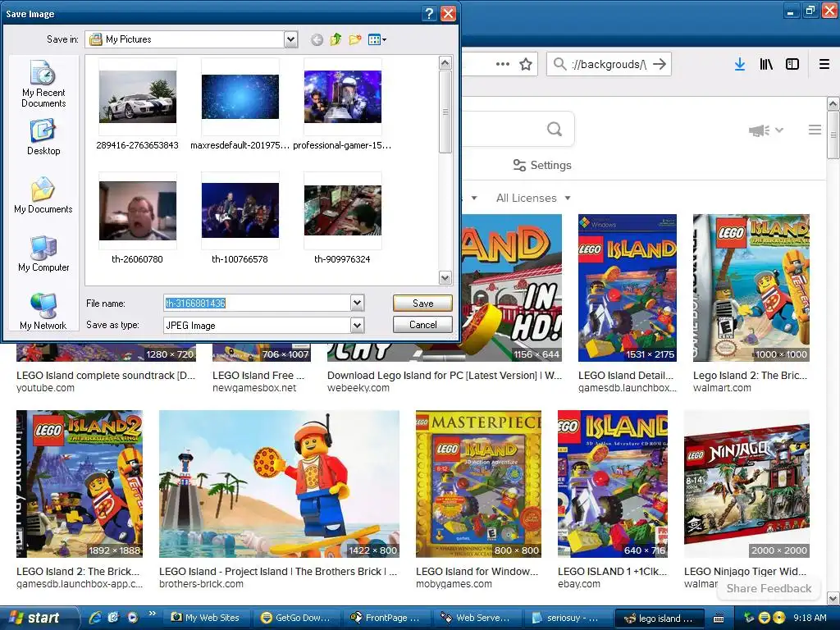
Task: Select Desktop location in the Save Image sidebar
Action: click(x=43, y=138)
